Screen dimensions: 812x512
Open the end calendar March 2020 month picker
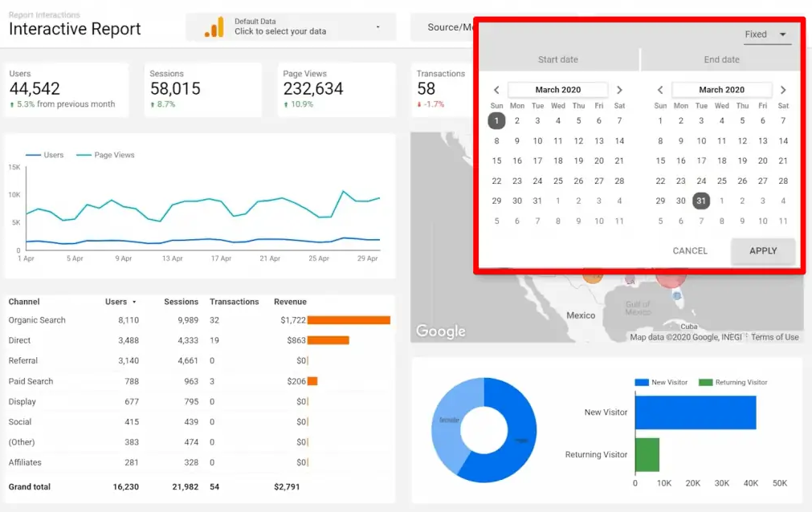pyautogui.click(x=721, y=90)
